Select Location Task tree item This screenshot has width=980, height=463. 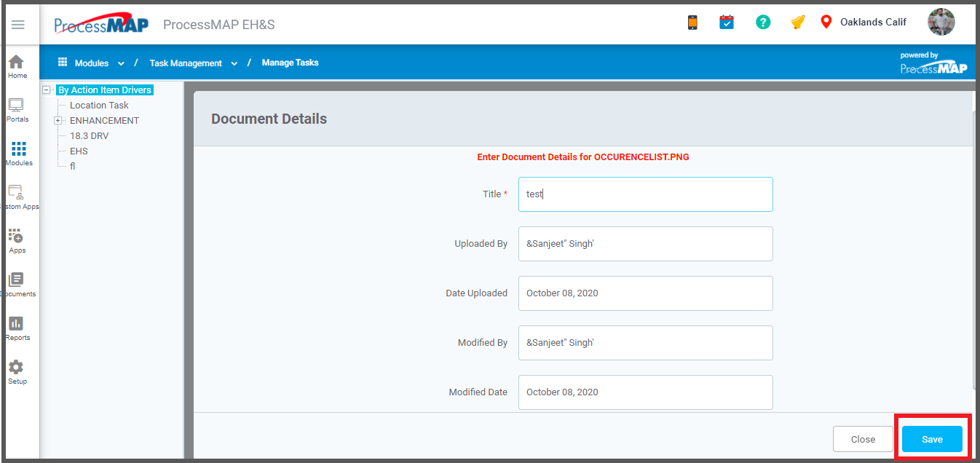coord(99,106)
